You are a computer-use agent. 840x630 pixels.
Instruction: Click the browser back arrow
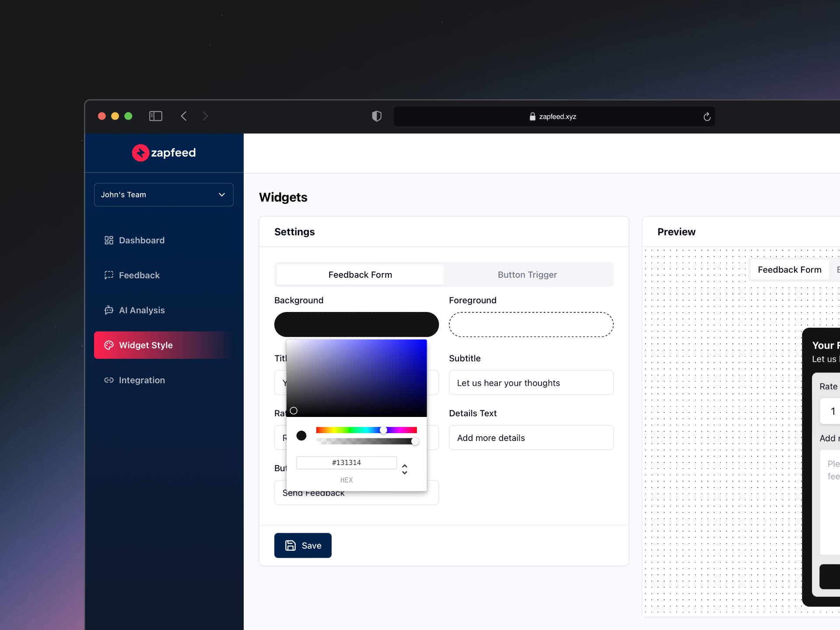(x=184, y=116)
